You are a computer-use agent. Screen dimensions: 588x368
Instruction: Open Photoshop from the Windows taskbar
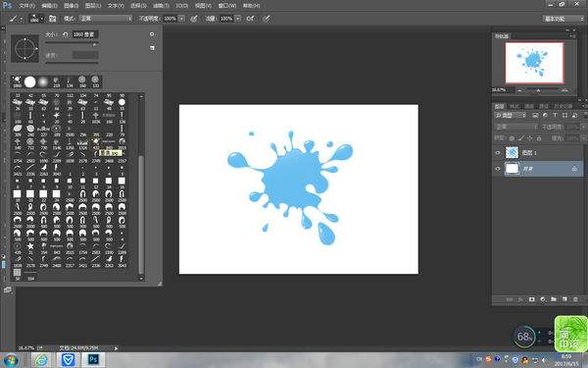click(93, 360)
